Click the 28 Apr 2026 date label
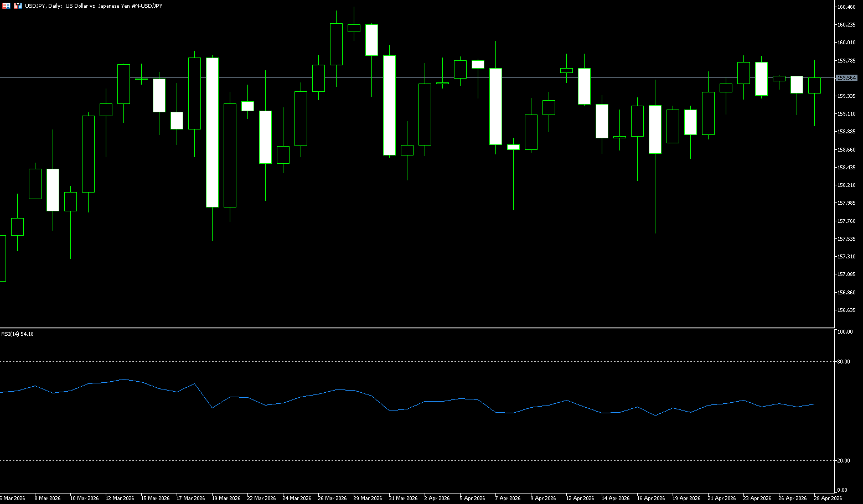The height and width of the screenshot is (504, 863). (x=828, y=498)
